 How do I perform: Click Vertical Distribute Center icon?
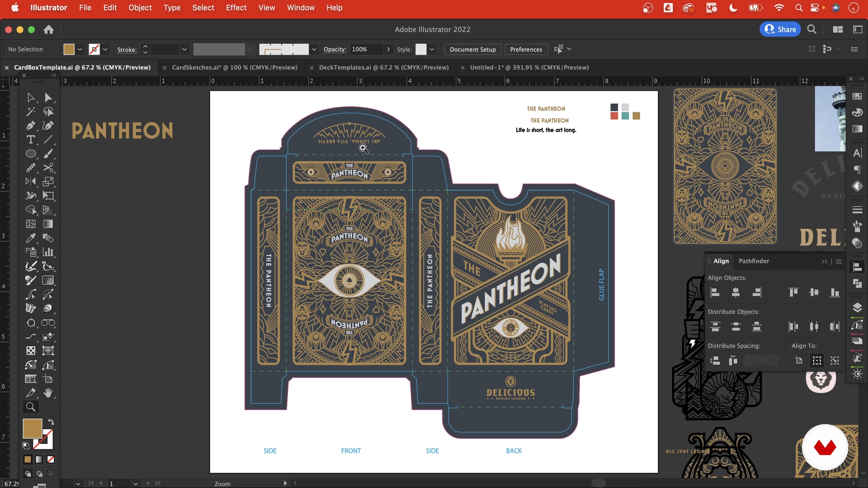coord(736,326)
